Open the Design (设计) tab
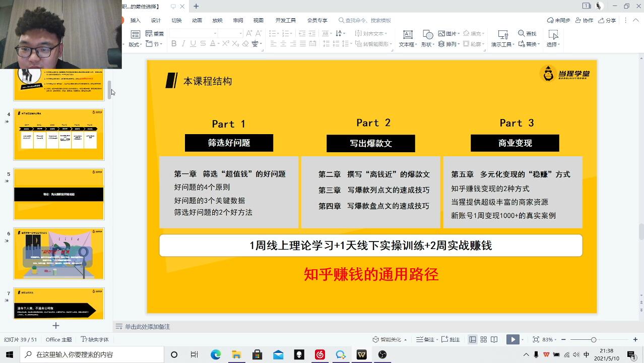This screenshot has width=644, height=363. tap(156, 20)
